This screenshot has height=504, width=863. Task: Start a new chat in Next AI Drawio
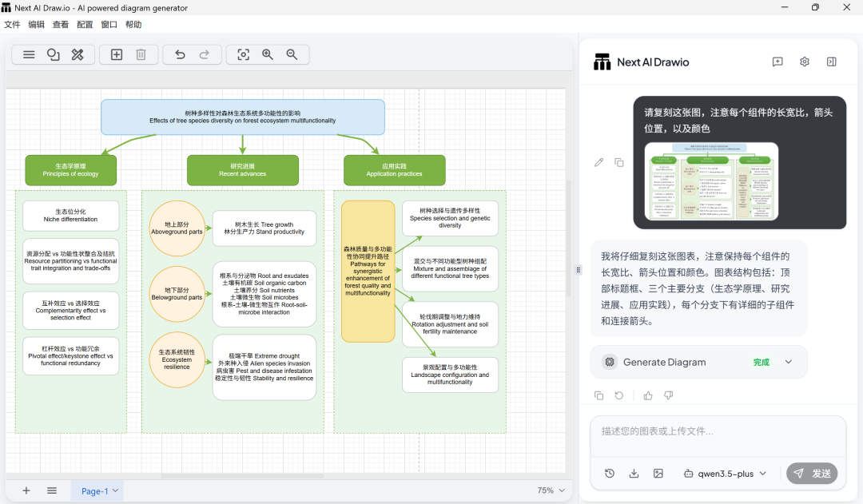click(777, 62)
